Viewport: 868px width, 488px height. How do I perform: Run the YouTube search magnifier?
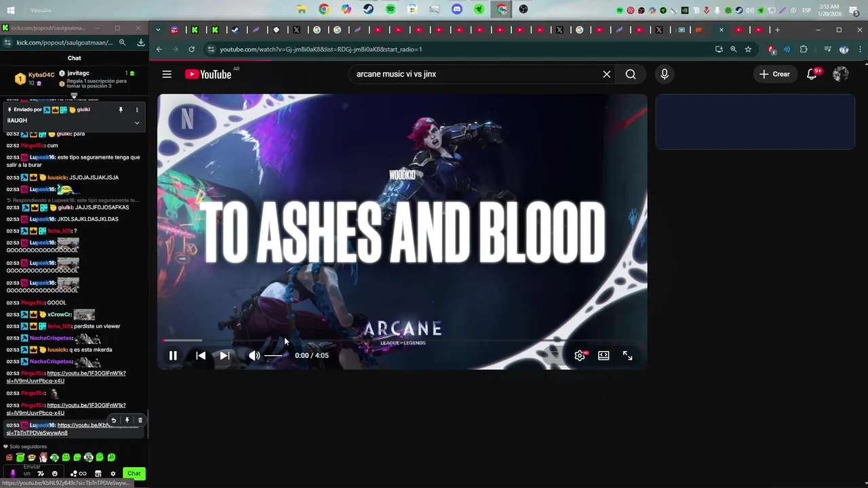631,74
